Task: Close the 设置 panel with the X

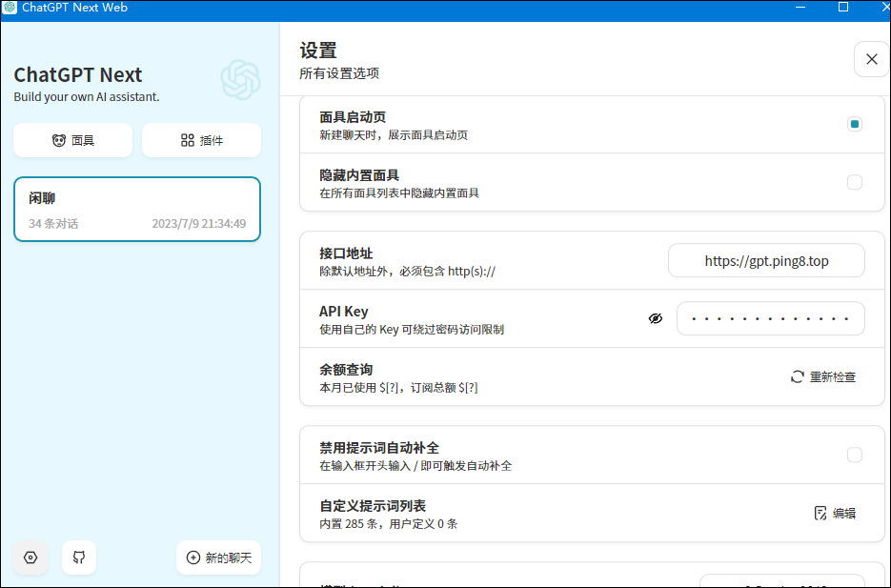Action: coord(871,58)
